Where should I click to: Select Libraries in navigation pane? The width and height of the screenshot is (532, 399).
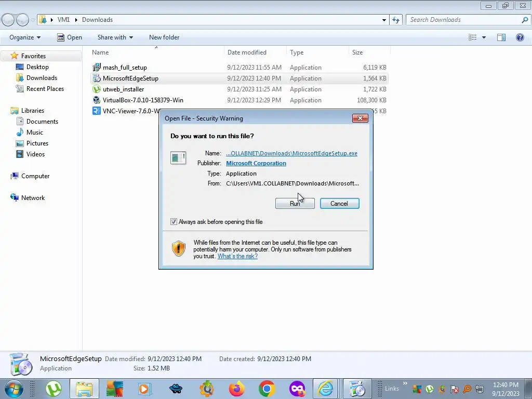33,111
